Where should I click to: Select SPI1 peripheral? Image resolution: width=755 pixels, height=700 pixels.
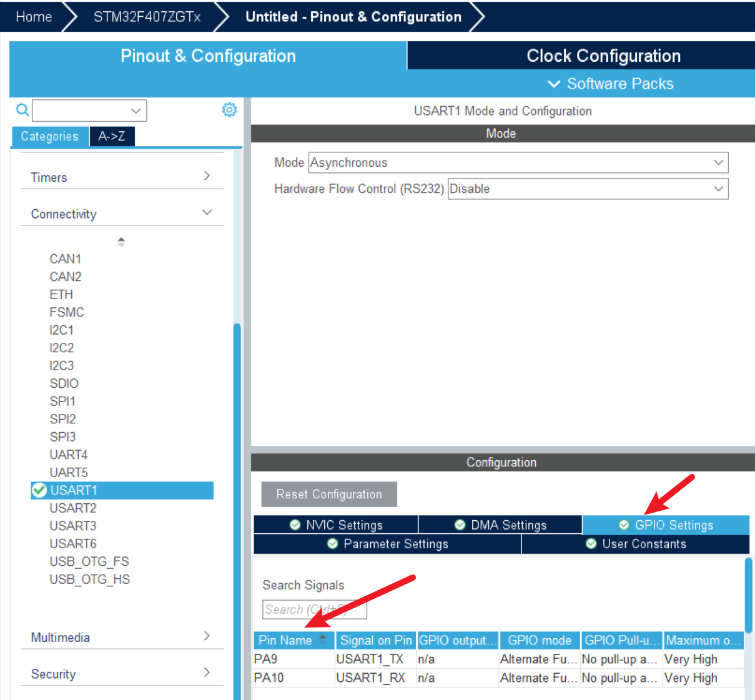coord(62,401)
